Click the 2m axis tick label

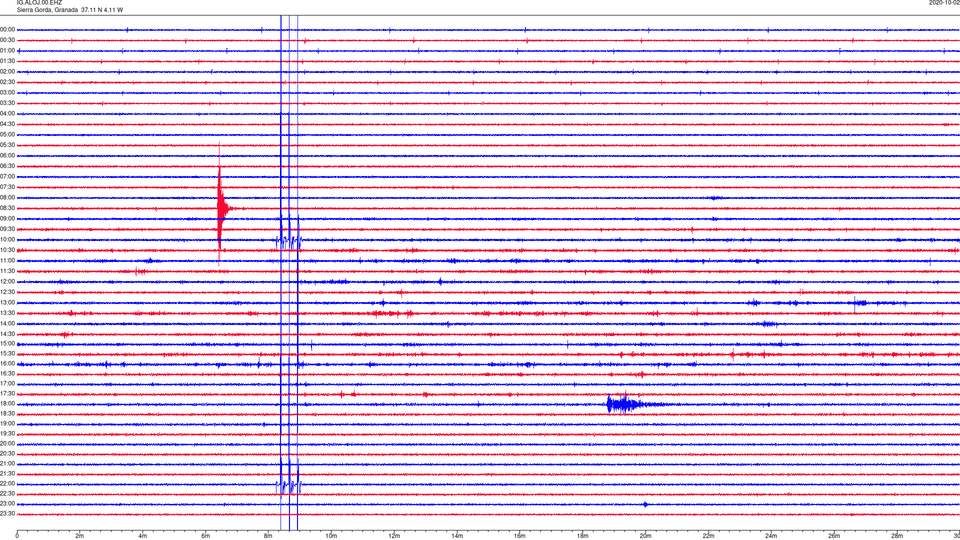(80, 536)
